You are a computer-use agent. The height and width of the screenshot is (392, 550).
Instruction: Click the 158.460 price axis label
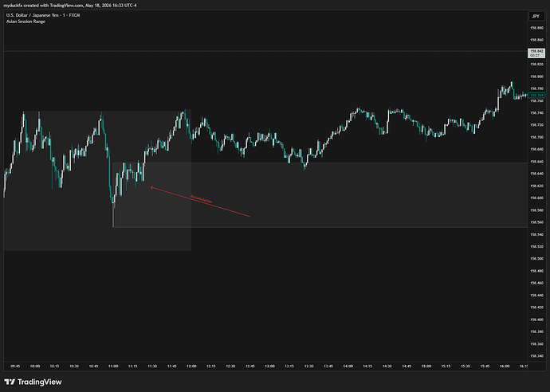point(536,283)
